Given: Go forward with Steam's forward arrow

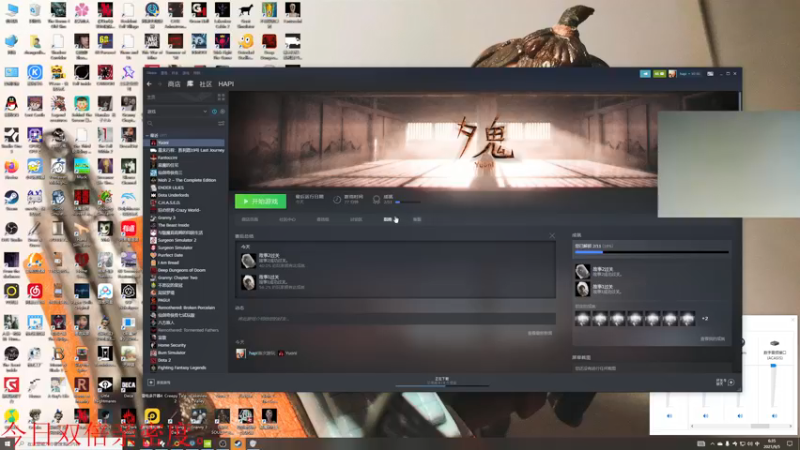Looking at the screenshot, I should pyautogui.click(x=159, y=84).
